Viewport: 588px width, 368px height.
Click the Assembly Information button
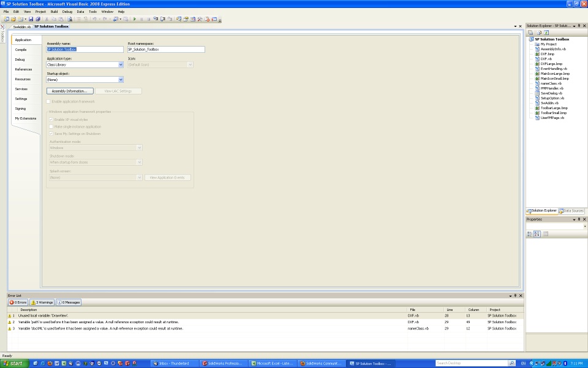coord(70,91)
